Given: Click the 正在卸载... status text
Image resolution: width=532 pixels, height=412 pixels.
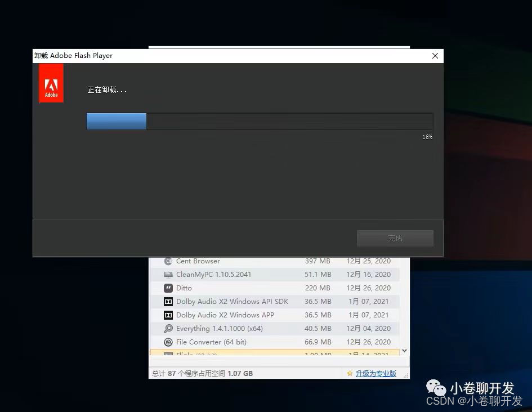Looking at the screenshot, I should coord(107,90).
